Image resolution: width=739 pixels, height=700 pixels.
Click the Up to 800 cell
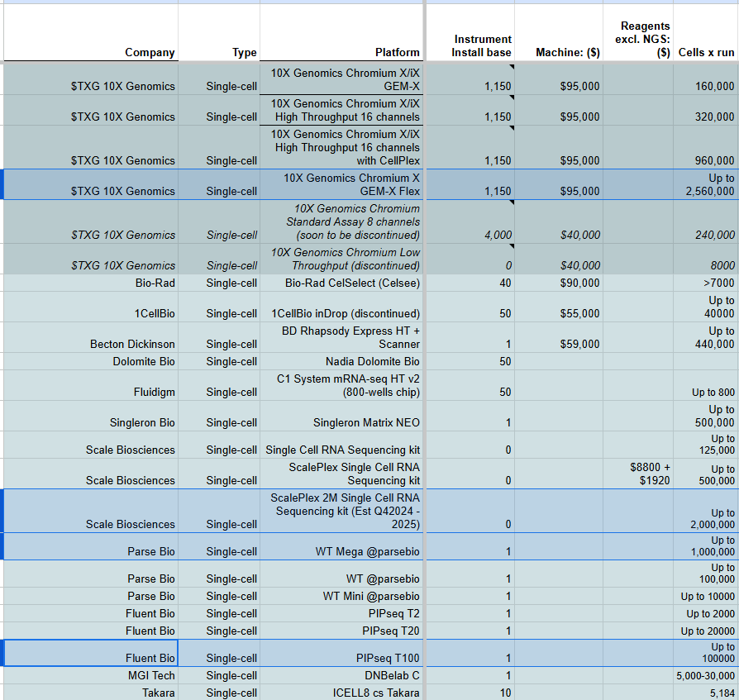coord(706,386)
